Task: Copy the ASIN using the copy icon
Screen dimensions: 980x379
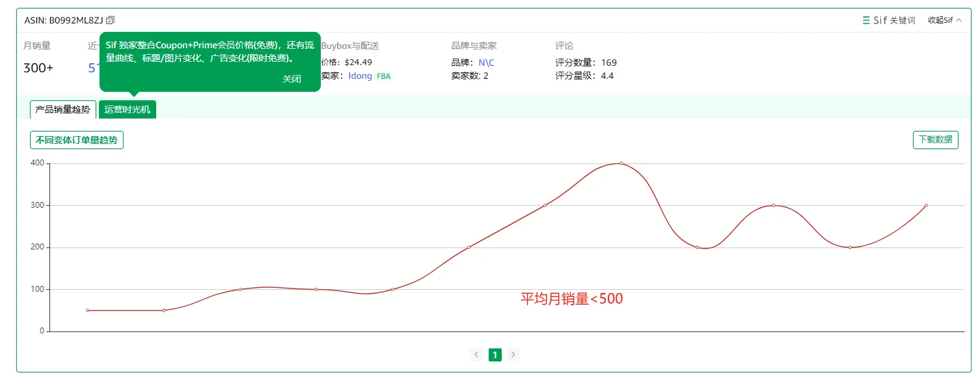Action: click(109, 20)
